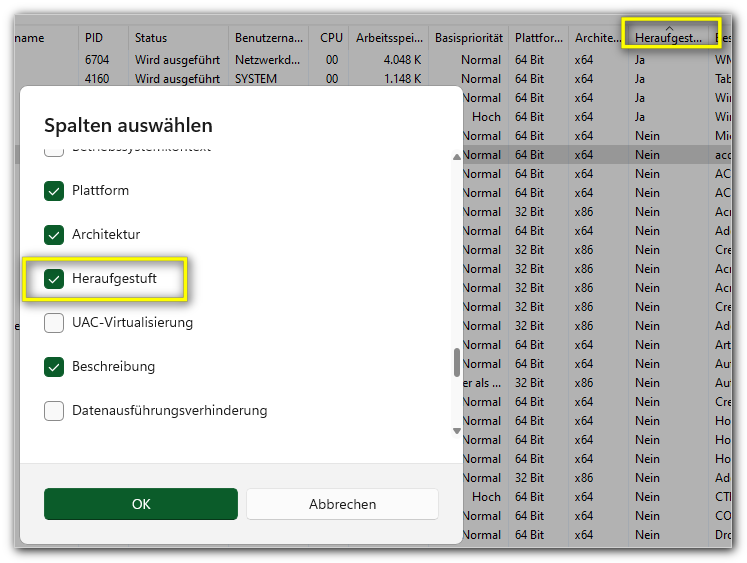
Task: Sort by the CPU column header
Action: [x=329, y=38]
